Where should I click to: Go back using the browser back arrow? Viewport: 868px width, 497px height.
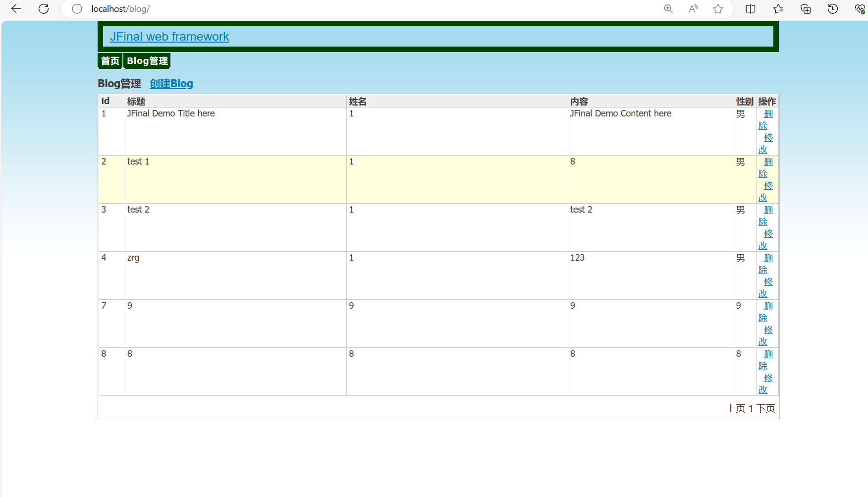coord(16,9)
